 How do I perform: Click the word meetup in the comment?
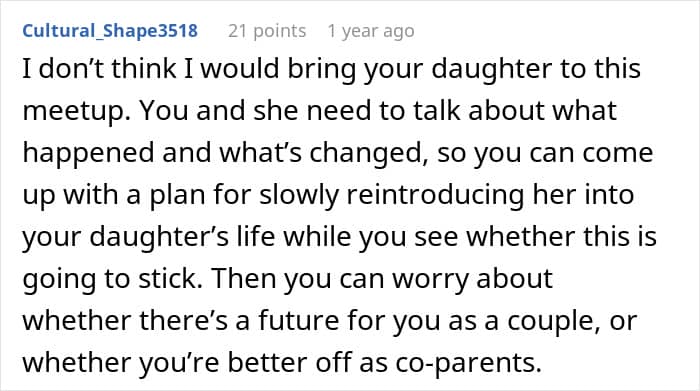point(75,112)
